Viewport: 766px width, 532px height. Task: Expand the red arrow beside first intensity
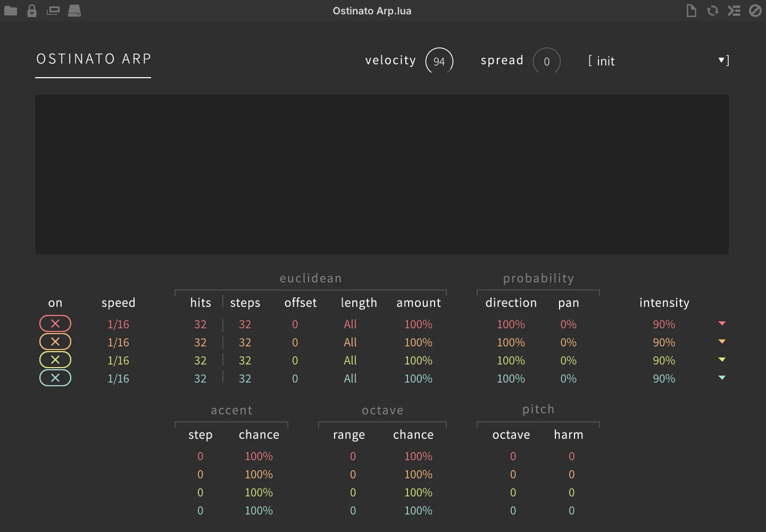[722, 323]
